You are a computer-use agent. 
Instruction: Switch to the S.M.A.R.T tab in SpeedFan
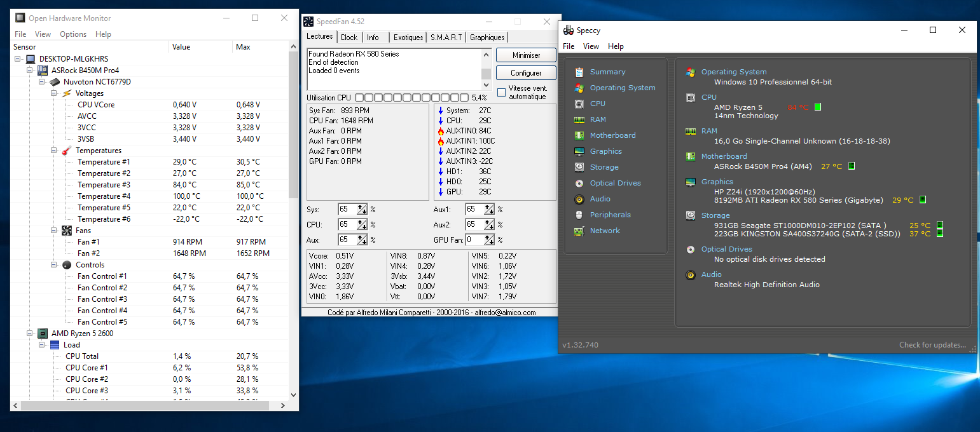click(446, 37)
